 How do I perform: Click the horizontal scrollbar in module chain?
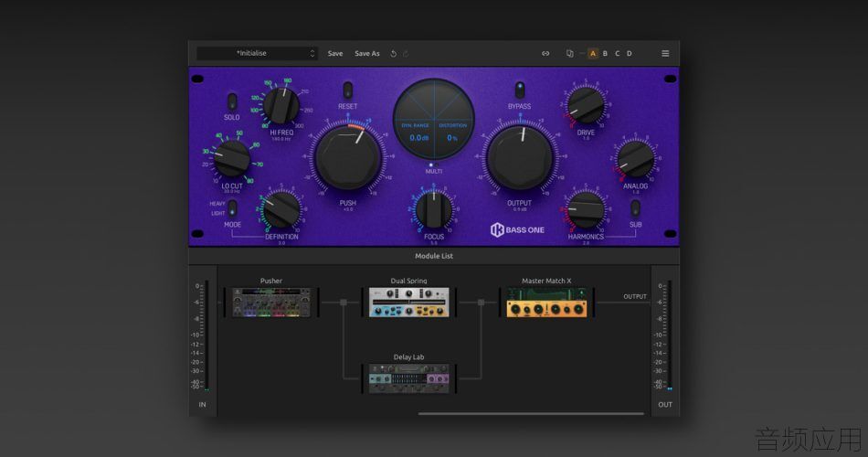coord(531,413)
